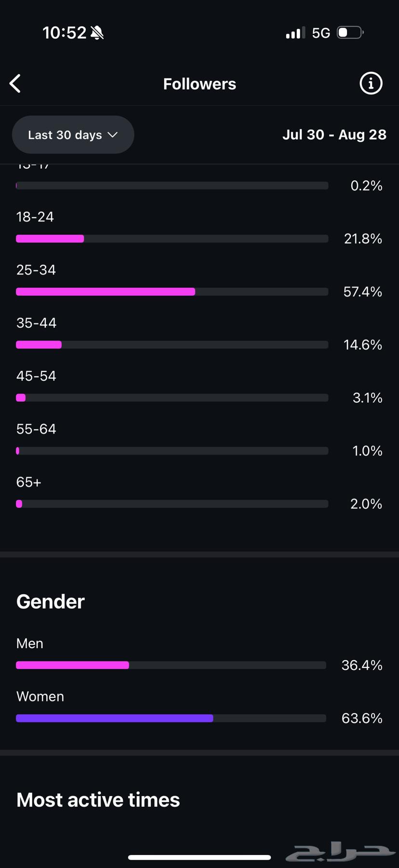Tap the 57.4% percentage value

tap(362, 292)
